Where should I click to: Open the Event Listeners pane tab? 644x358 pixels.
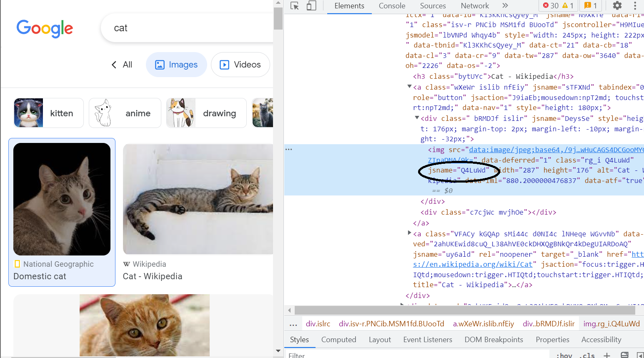(428, 340)
